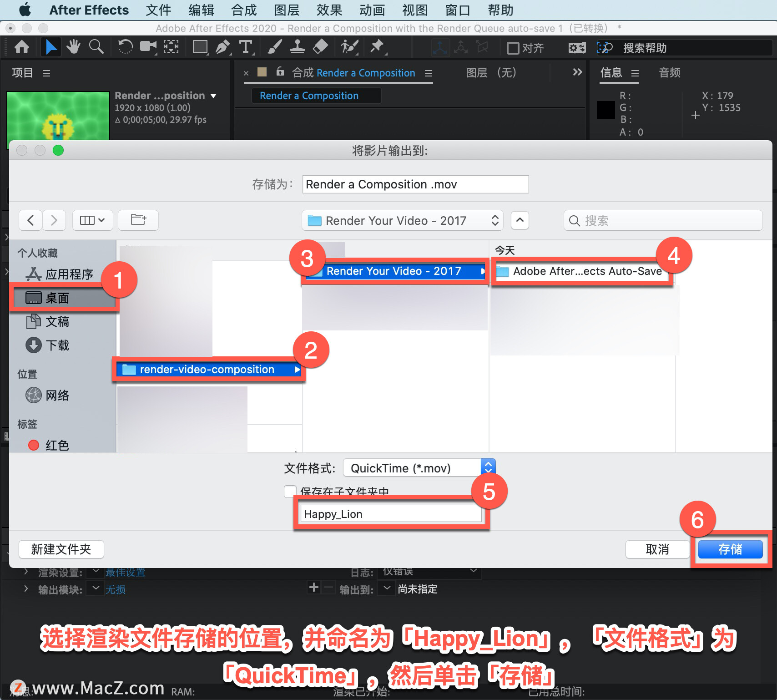Image resolution: width=777 pixels, height=700 pixels.
Task: Switch to the 音频 tab
Action: [670, 73]
